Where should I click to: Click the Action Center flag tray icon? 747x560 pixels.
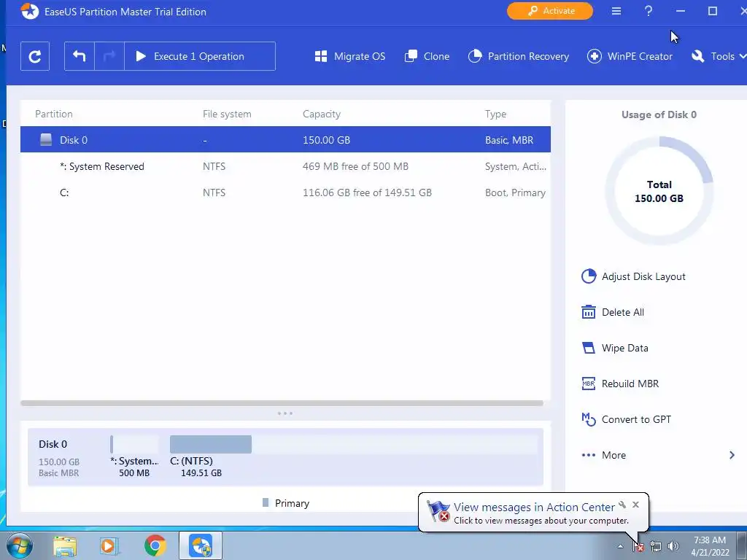638,546
